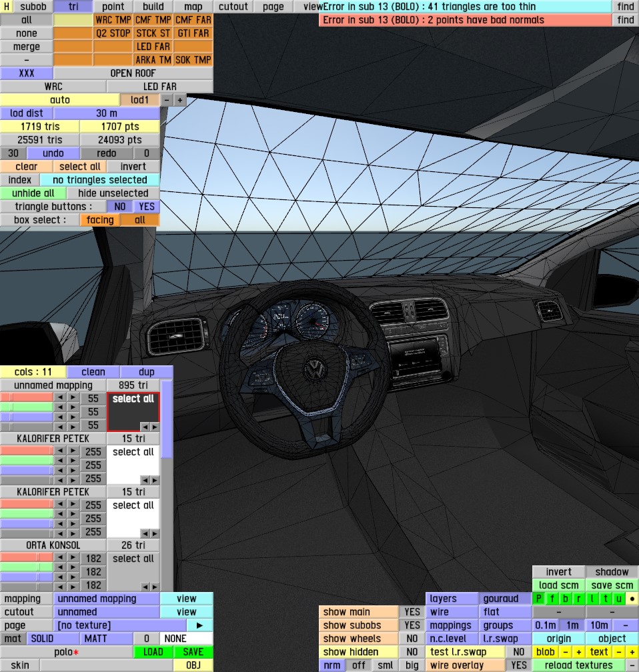Select the green b view button
Screen dimensions: 639x672
(565, 598)
